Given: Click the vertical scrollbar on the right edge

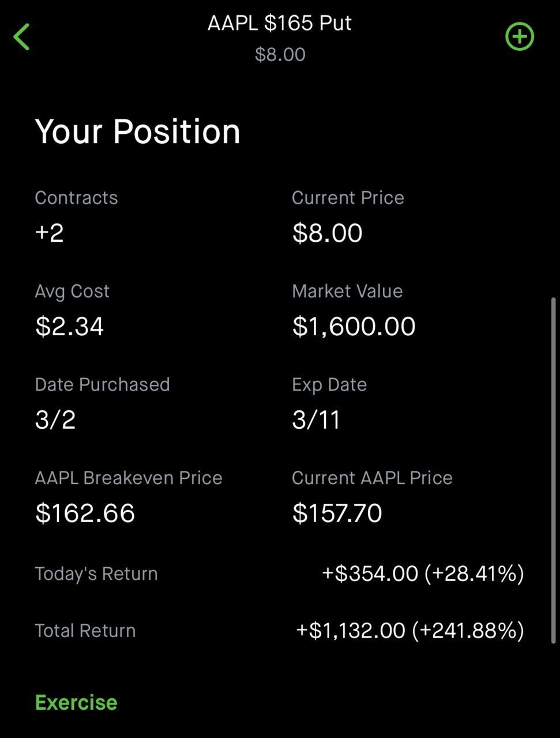Looking at the screenshot, I should [554, 470].
